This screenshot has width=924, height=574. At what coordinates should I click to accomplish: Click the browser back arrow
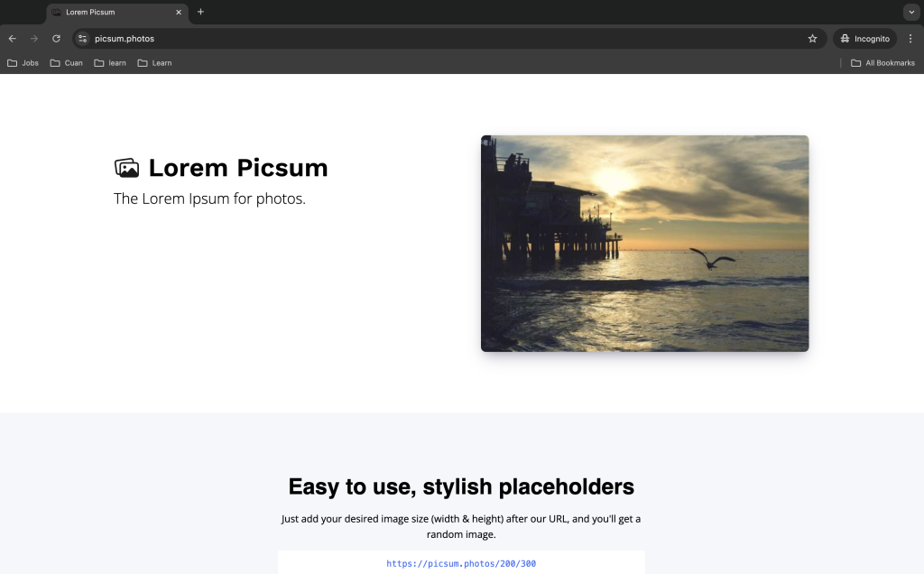tap(13, 39)
